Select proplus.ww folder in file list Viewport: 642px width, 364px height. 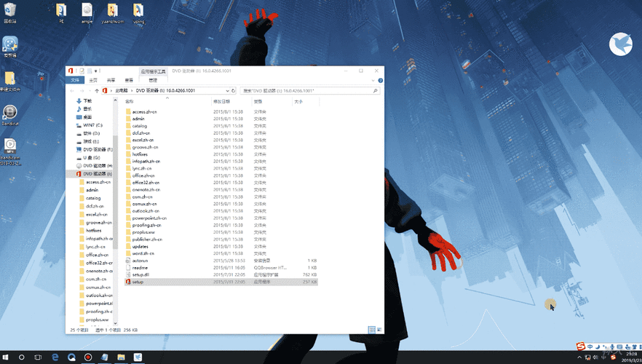pos(221,232)
